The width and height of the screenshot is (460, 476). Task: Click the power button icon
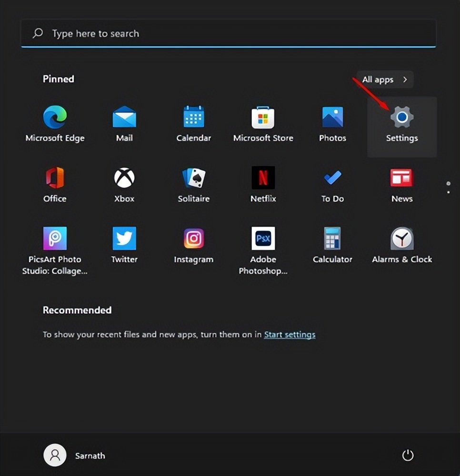(408, 455)
